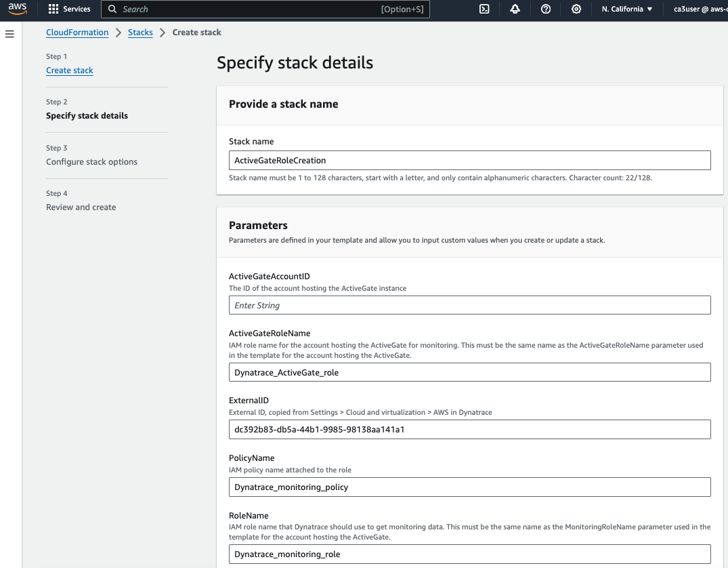Select the ExternalID value field
Image resolution: width=728 pixels, height=568 pixels.
469,429
